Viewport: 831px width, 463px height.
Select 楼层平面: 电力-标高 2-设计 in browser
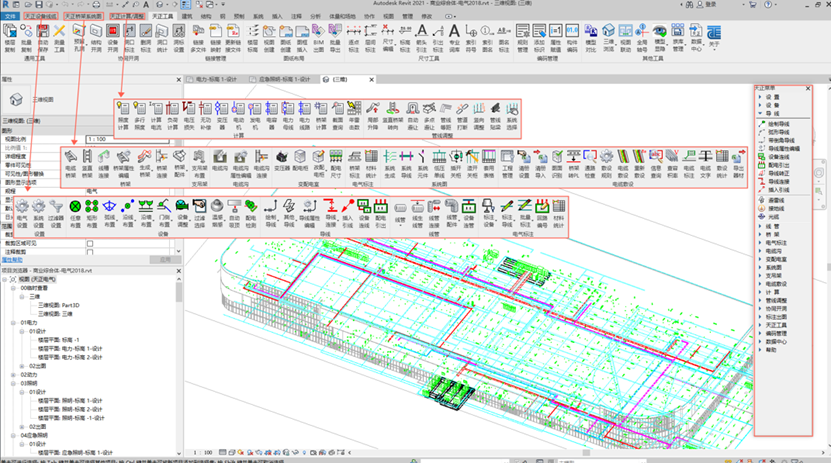tap(70, 358)
